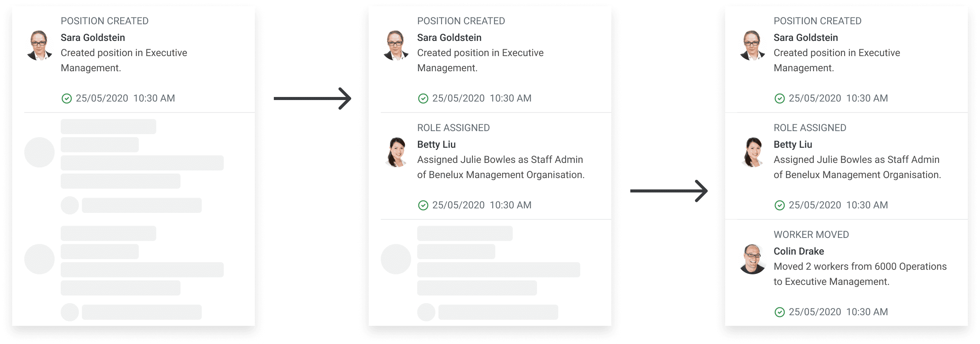Click the arrow between left and middle panels
The height and width of the screenshot is (344, 980).
(312, 99)
